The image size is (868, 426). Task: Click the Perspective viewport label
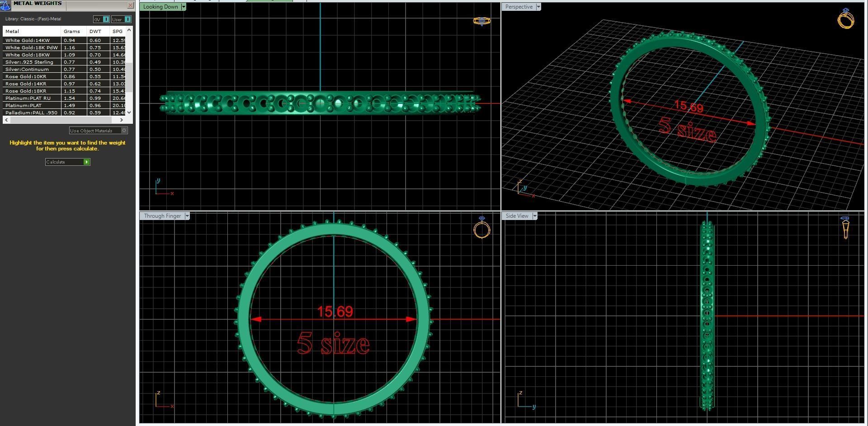[519, 7]
